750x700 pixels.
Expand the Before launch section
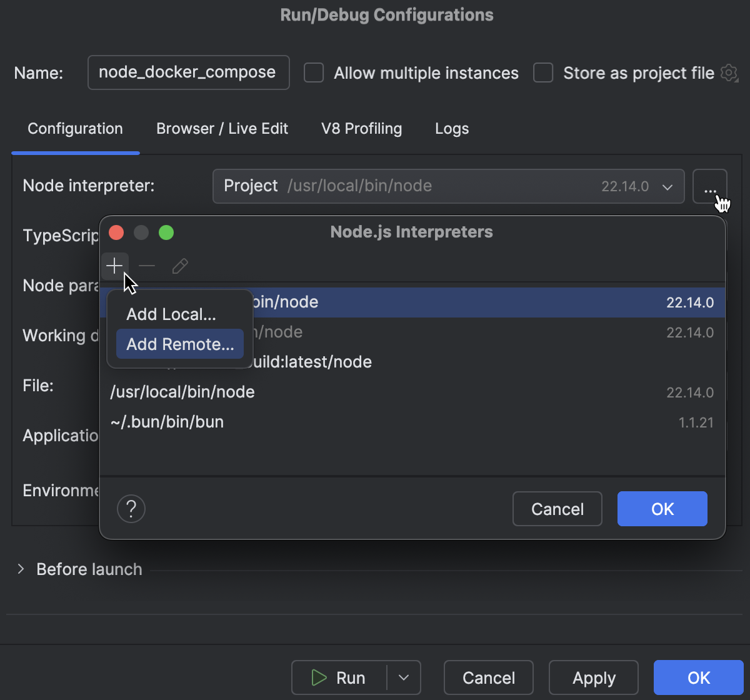[x=21, y=569]
